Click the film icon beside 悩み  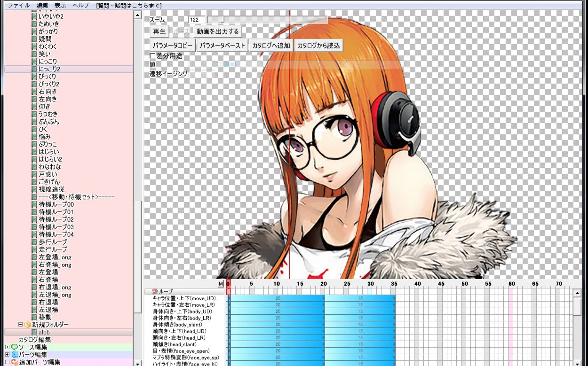pos(34,137)
